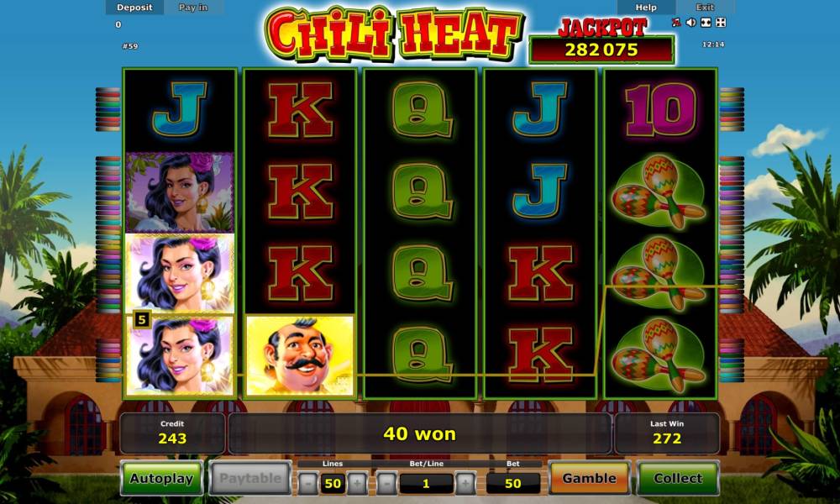This screenshot has height=504, width=840.
Task: Start Autoplay
Action: [161, 478]
